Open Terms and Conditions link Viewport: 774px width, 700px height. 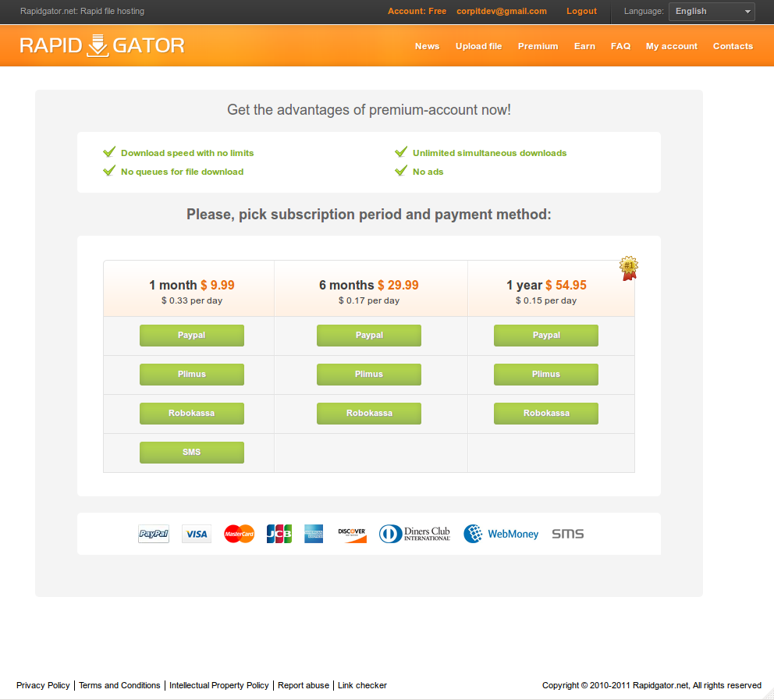119,685
